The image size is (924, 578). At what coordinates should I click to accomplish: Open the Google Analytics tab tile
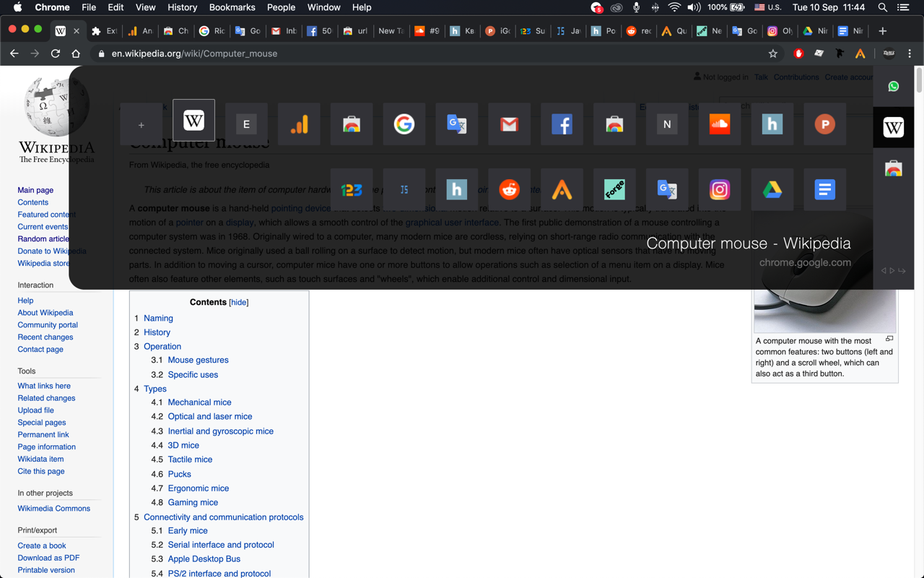tap(299, 124)
